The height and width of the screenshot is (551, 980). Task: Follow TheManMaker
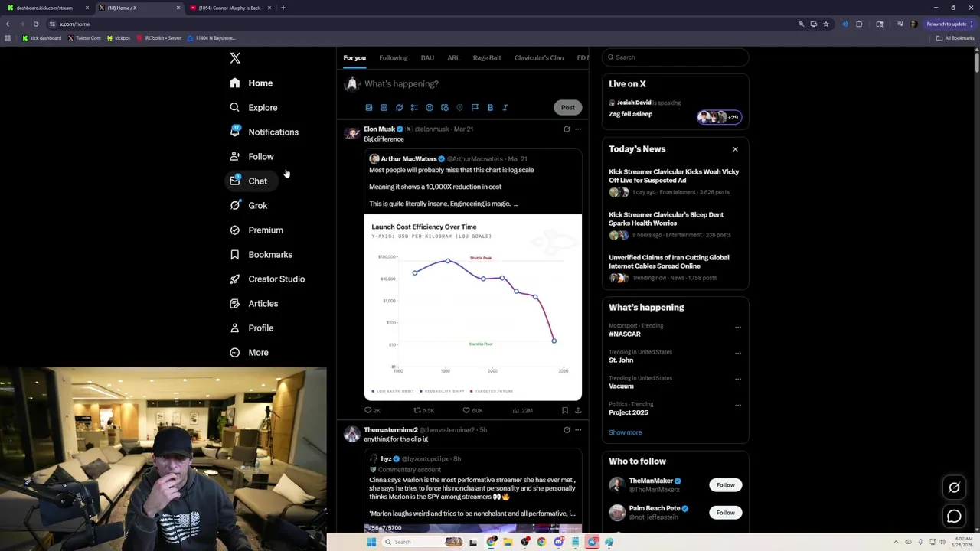[725, 485]
